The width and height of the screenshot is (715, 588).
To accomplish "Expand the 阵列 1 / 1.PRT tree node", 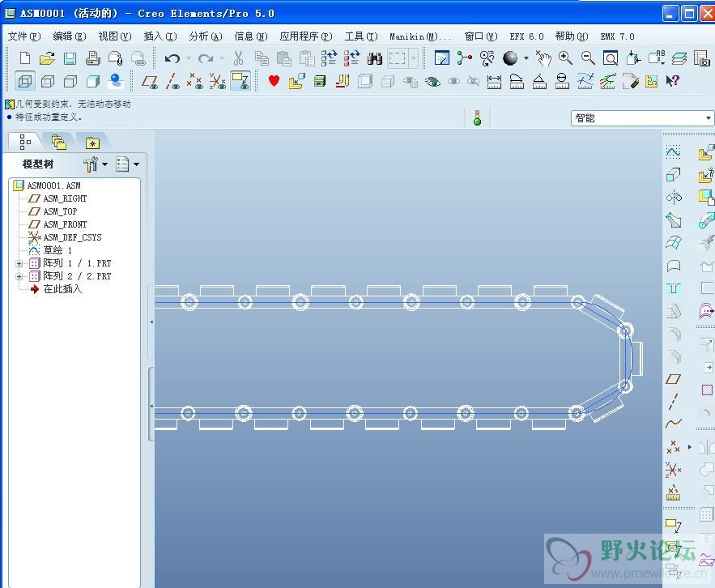I will click(19, 263).
